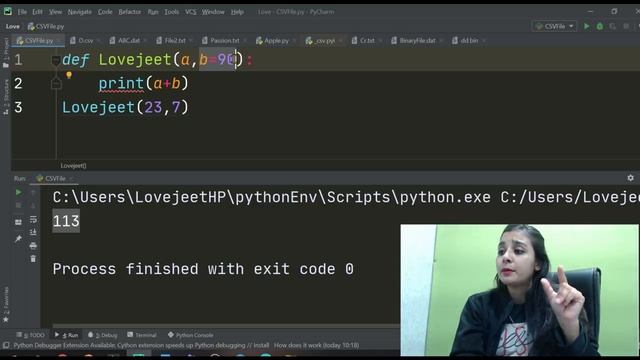Click the Stop icon in the top toolbar

click(x=626, y=26)
